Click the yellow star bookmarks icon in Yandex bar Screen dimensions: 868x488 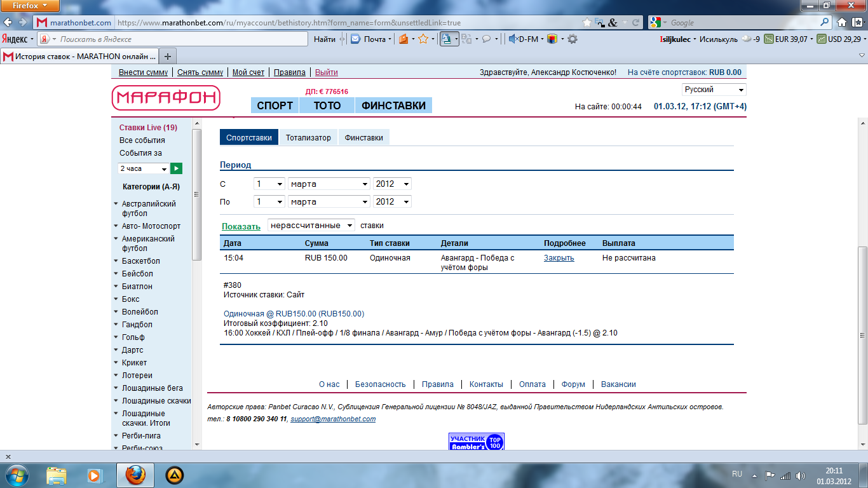tap(423, 39)
